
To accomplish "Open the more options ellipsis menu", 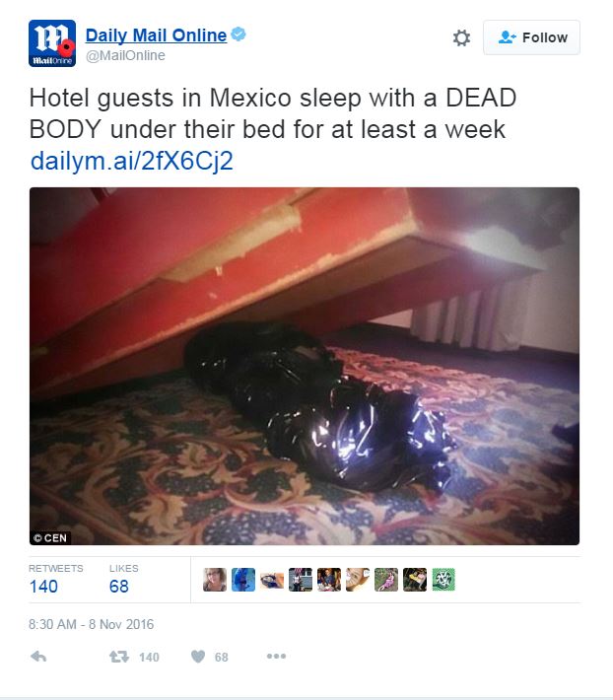I will tap(276, 656).
